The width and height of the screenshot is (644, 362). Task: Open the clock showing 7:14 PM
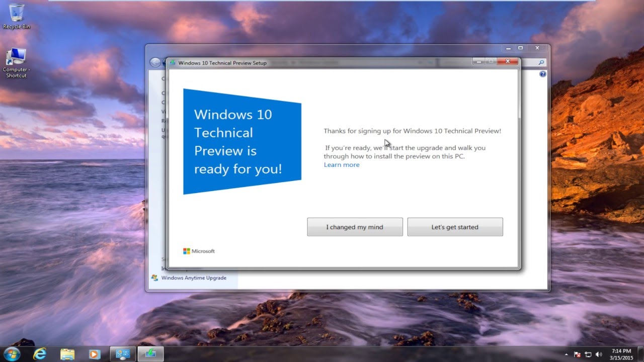pyautogui.click(x=621, y=354)
